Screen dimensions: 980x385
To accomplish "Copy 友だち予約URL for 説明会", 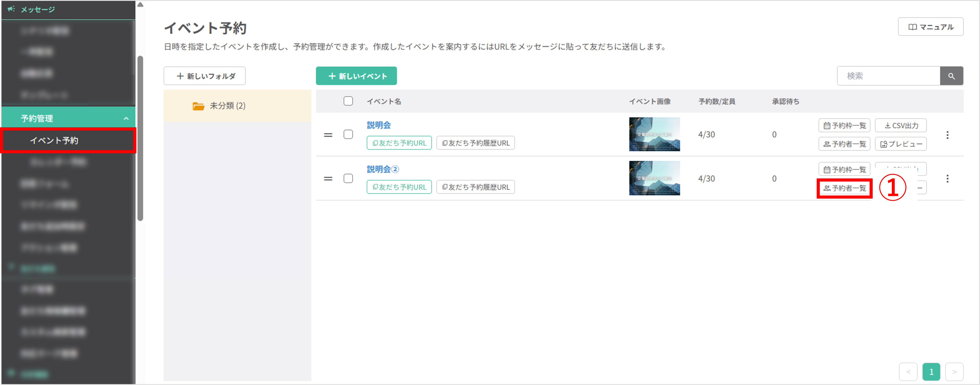I will (x=399, y=143).
